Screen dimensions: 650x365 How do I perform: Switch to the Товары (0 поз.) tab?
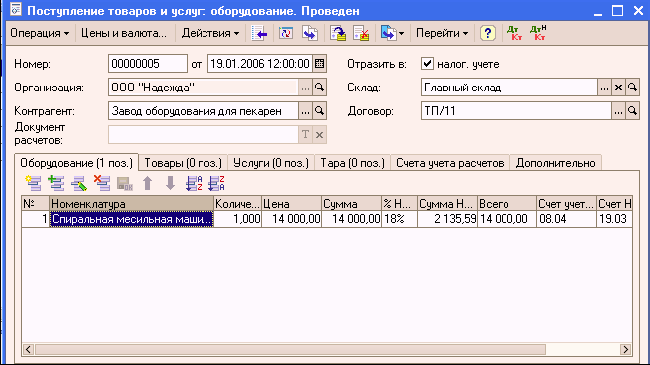tap(183, 163)
